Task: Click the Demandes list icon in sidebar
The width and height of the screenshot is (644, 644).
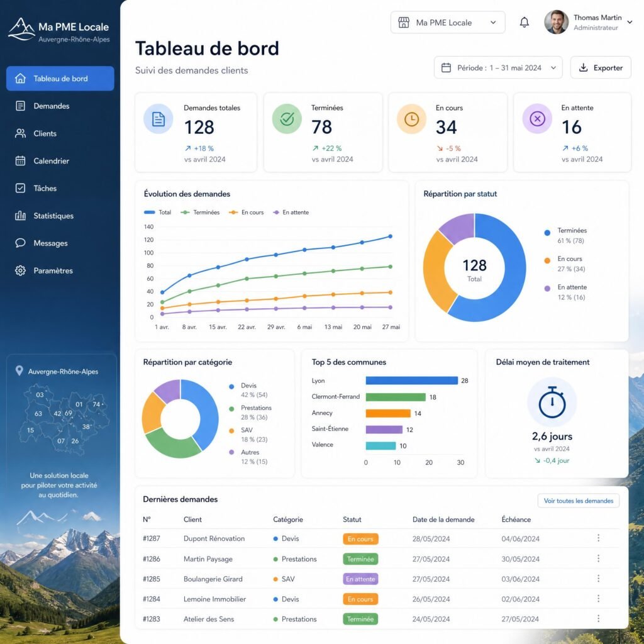Action: click(20, 106)
